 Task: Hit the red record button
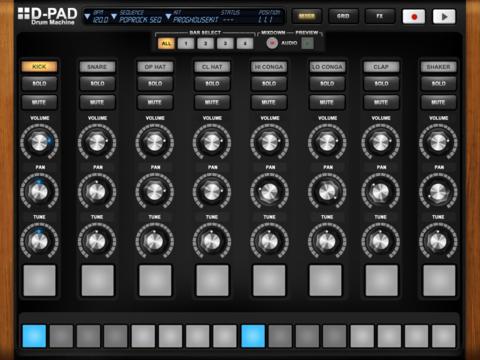coord(414,17)
